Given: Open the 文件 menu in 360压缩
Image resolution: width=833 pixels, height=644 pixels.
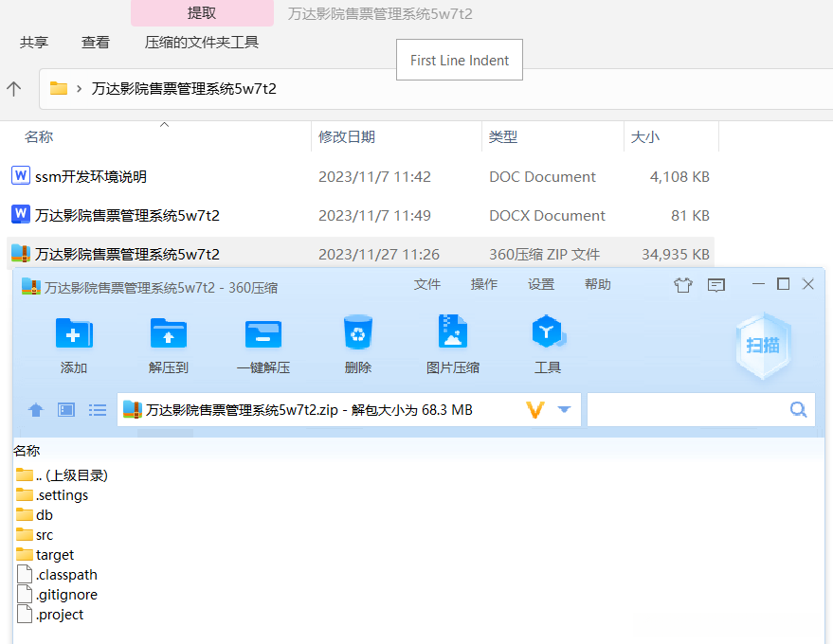Looking at the screenshot, I should coord(427,284).
